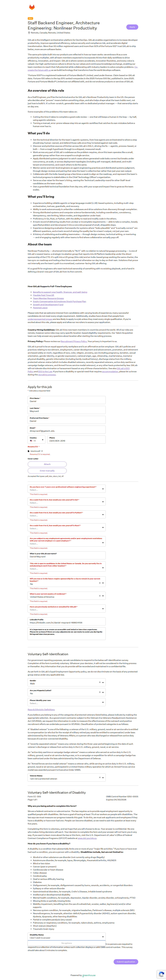Expand the visa sponsorship dropdown arrow
The width and height of the screenshot is (166, 980).
(103, 583)
